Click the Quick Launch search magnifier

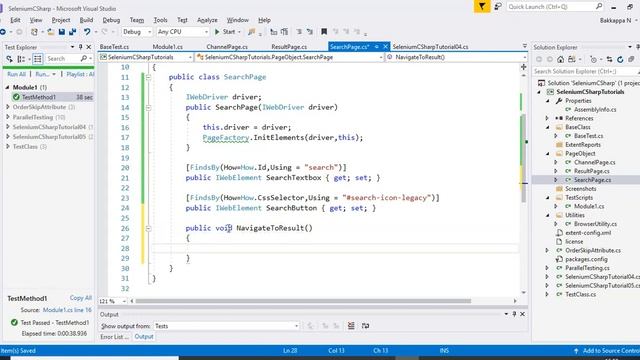tap(599, 6)
